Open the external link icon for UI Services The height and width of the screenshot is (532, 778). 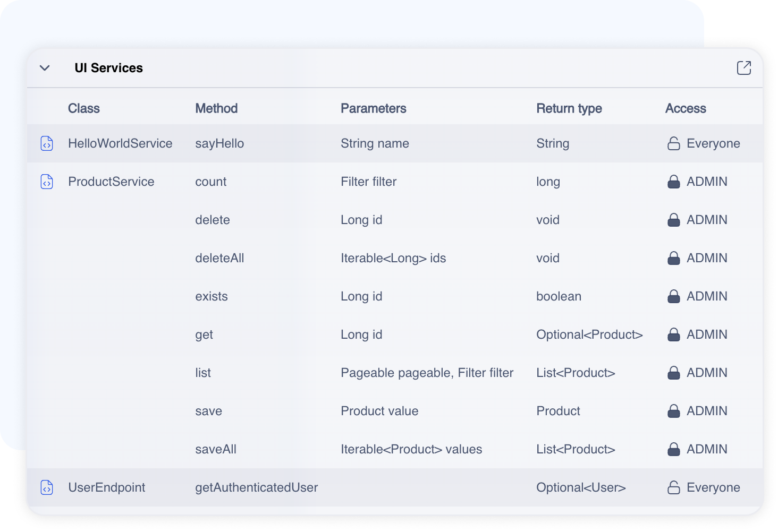[x=744, y=68]
